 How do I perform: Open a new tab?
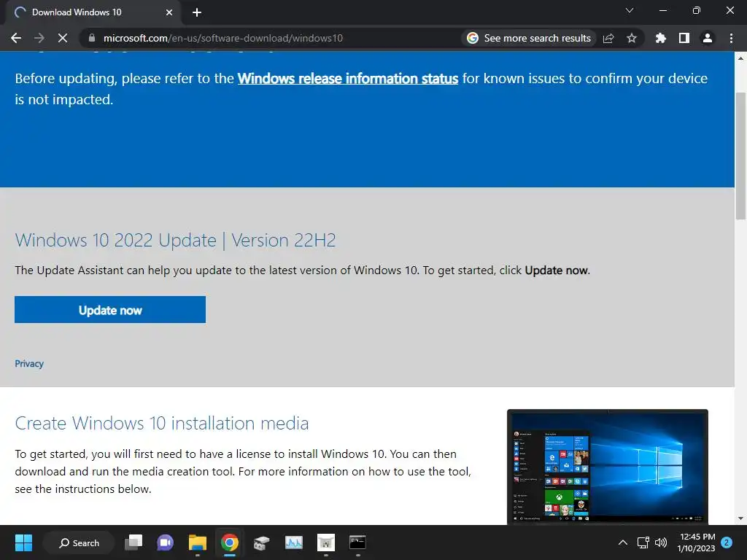tap(197, 12)
